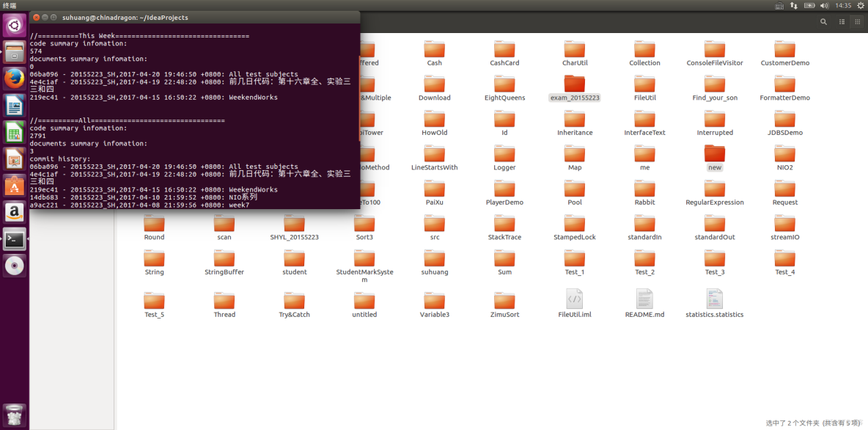
Task: Open LibreOffice Impress from the launcher
Action: pos(15,159)
